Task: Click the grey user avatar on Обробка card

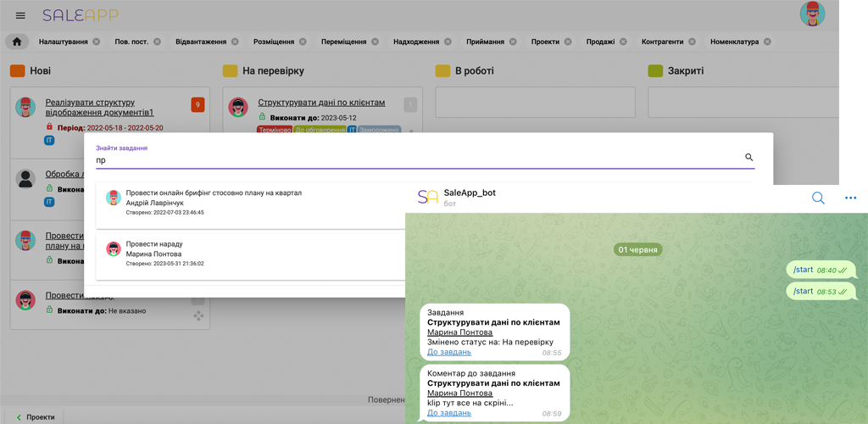Action: click(x=25, y=179)
